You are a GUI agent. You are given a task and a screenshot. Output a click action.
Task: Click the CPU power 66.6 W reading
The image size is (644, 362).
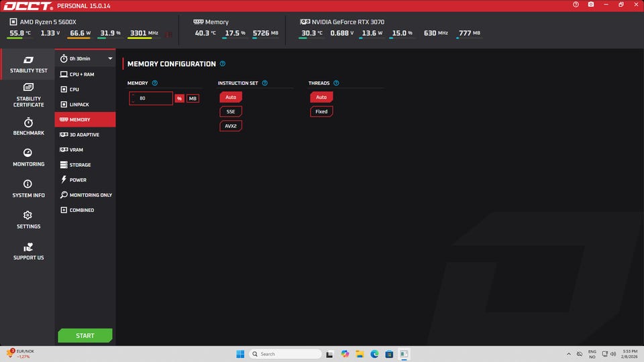80,34
